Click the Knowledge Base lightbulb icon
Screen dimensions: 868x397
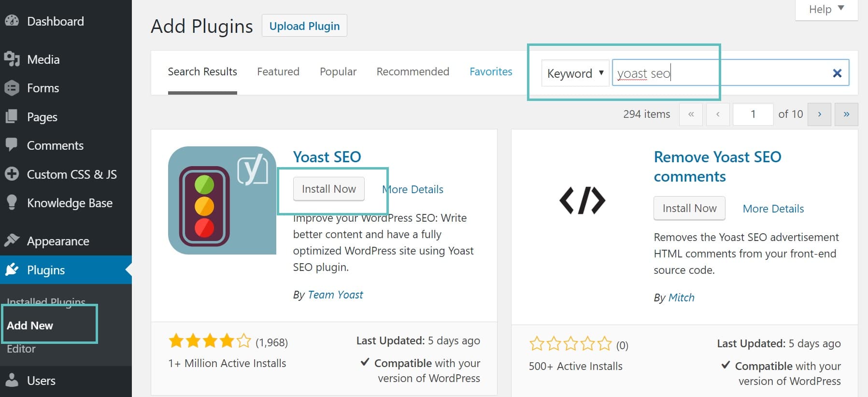tap(12, 202)
